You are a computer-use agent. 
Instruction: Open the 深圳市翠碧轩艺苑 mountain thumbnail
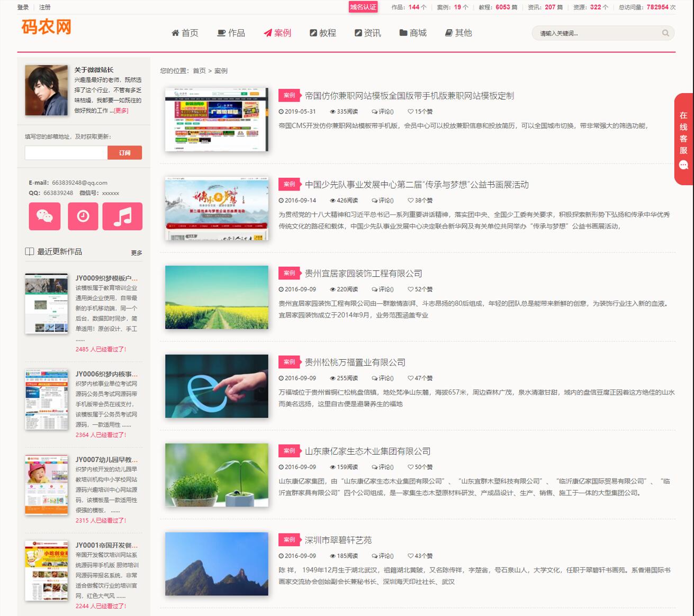[217, 564]
